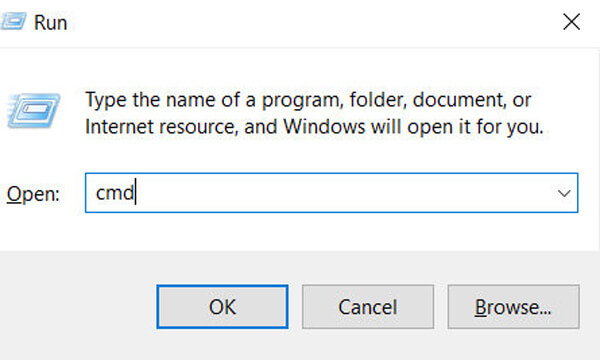Click the Run title text
This screenshot has height=360, width=600.
pyautogui.click(x=51, y=23)
